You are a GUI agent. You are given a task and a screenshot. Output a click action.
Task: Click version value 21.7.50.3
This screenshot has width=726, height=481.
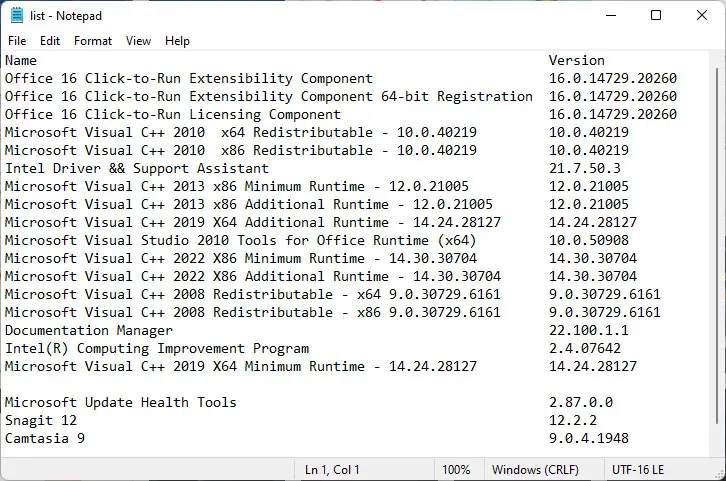(x=585, y=169)
